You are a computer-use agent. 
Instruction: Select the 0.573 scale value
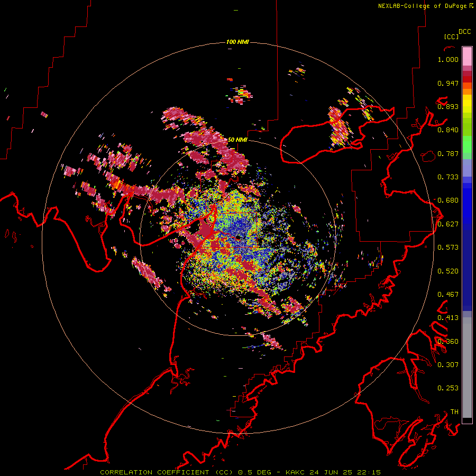pyautogui.click(x=448, y=248)
